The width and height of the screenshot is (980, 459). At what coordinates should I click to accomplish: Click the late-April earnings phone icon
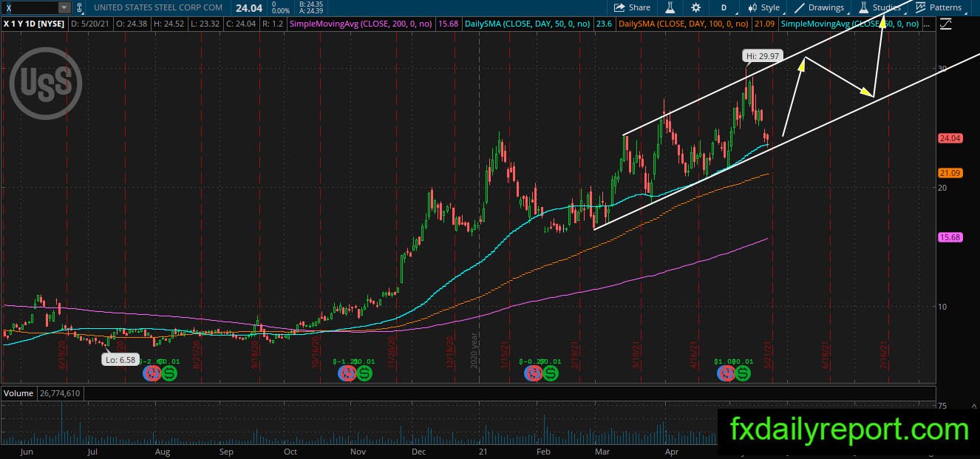pyautogui.click(x=727, y=374)
